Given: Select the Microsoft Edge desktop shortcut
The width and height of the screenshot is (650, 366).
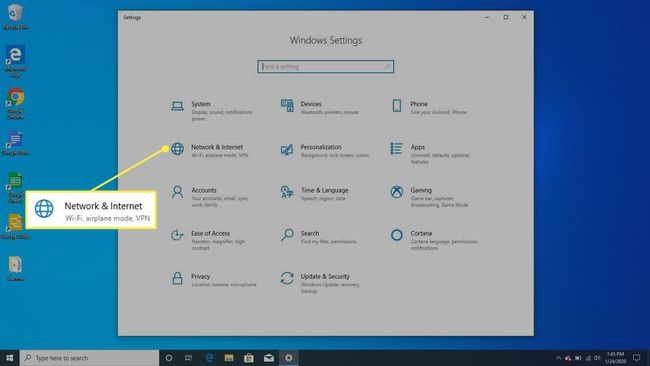Looking at the screenshot, I should [x=15, y=61].
